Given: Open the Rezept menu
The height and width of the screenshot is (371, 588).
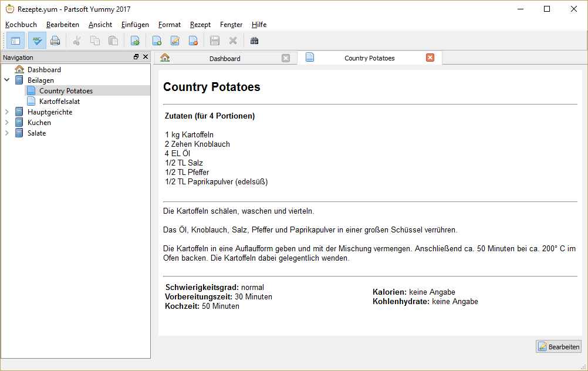Looking at the screenshot, I should point(200,25).
